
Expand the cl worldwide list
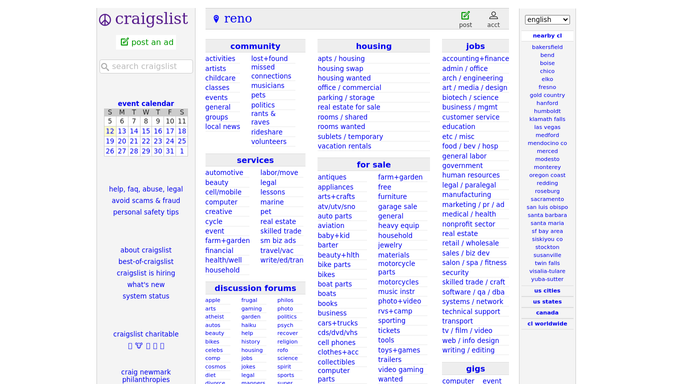tap(547, 323)
